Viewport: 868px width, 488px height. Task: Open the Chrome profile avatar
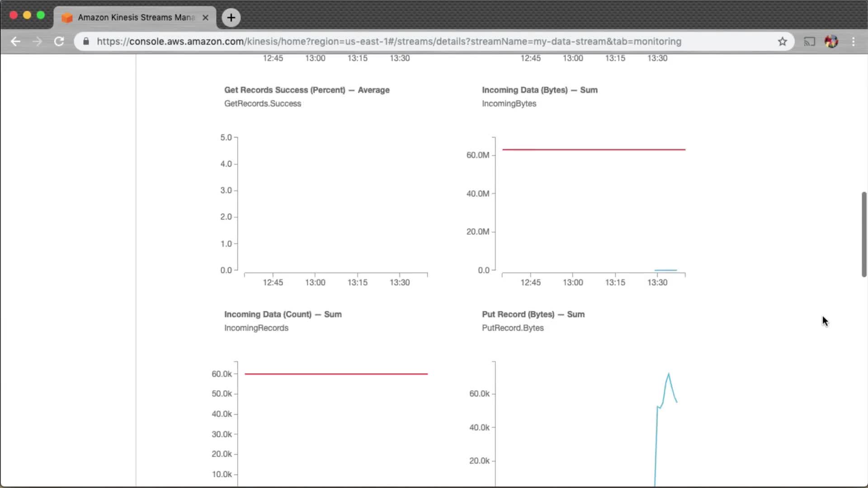831,42
